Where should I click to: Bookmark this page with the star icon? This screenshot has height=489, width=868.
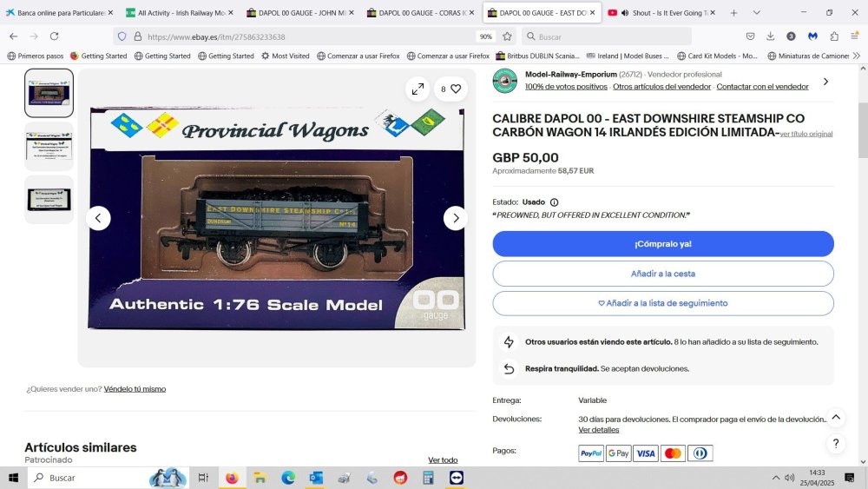tap(507, 36)
